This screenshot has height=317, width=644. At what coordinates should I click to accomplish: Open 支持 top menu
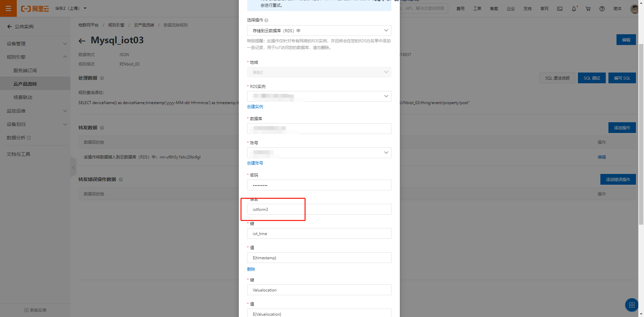pos(527,9)
